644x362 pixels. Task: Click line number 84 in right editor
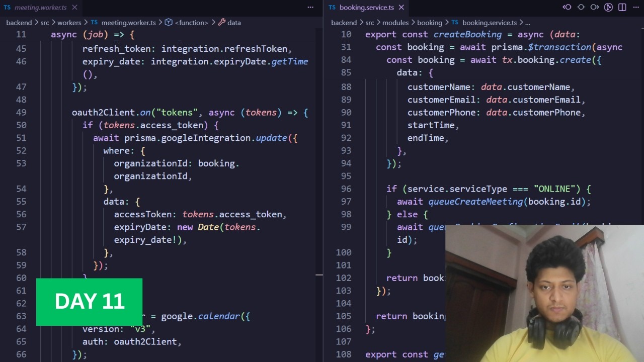pyautogui.click(x=346, y=60)
